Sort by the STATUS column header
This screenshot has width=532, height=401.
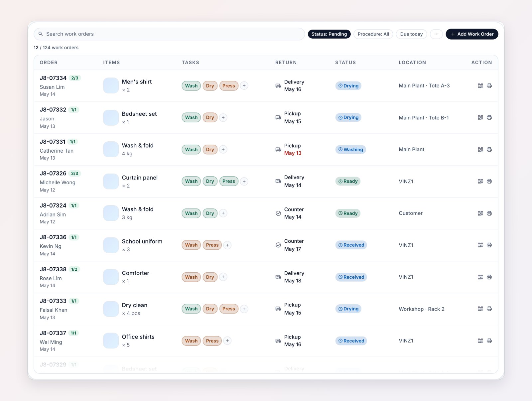[x=345, y=63]
